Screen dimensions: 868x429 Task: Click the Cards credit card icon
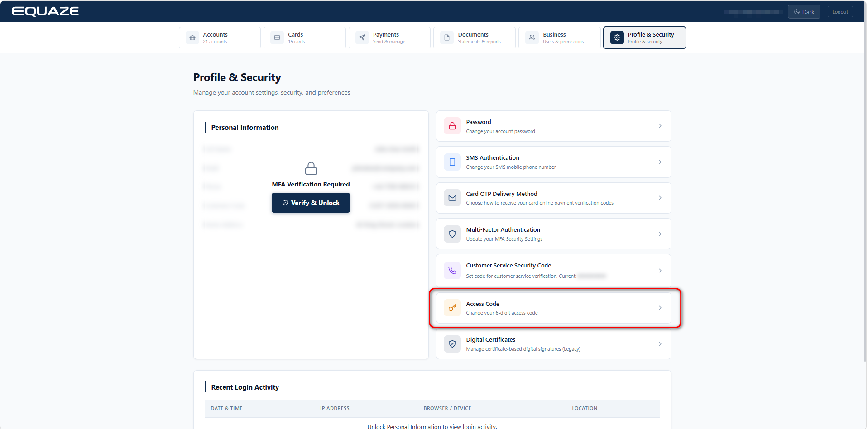point(277,38)
